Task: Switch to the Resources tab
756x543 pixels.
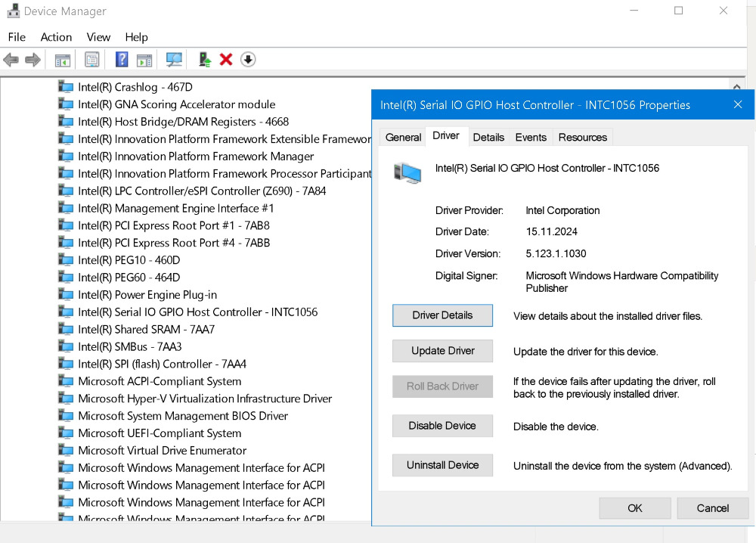Action: pyautogui.click(x=582, y=137)
